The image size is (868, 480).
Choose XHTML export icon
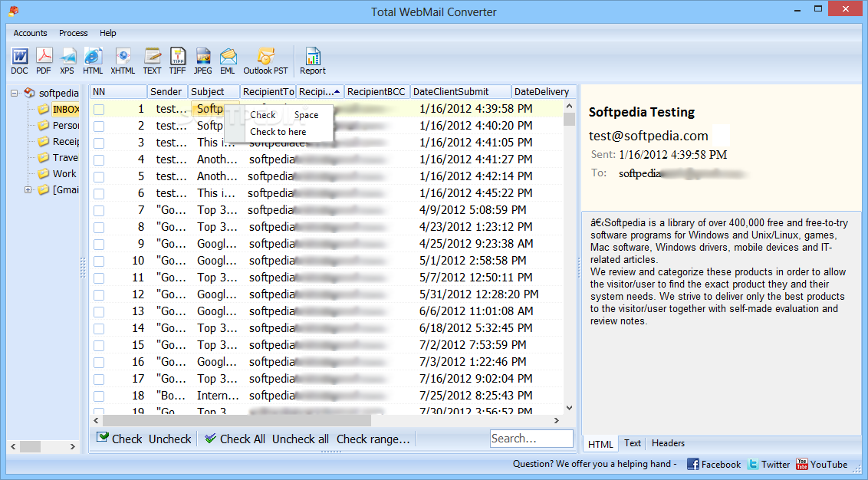(x=123, y=61)
